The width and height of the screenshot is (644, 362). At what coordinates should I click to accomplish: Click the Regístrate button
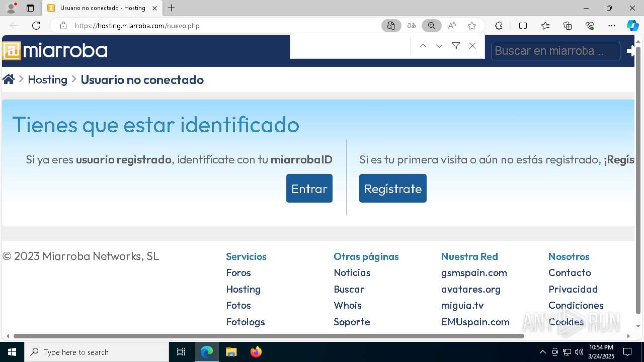[x=393, y=189]
